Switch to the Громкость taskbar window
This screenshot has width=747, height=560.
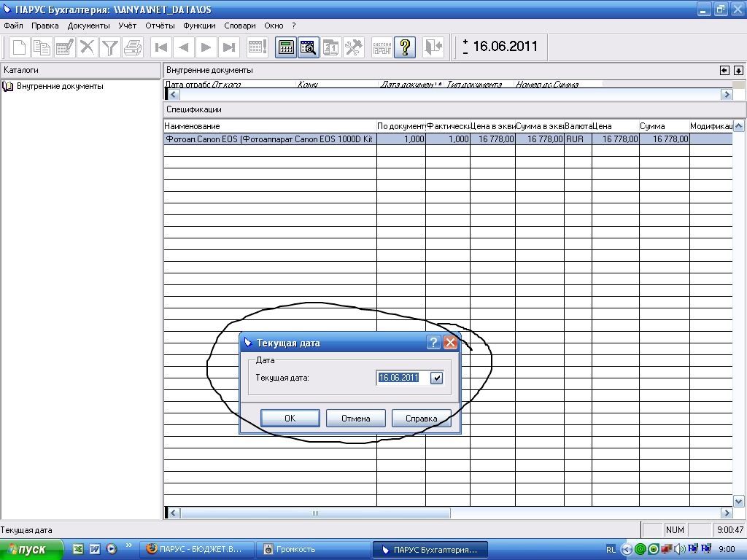[x=313, y=549]
